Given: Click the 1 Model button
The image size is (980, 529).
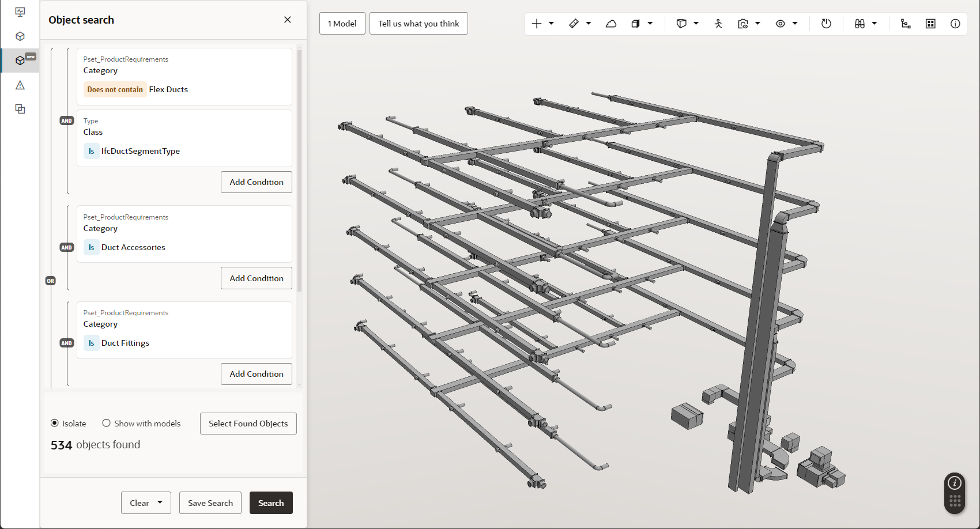Looking at the screenshot, I should click(x=342, y=24).
